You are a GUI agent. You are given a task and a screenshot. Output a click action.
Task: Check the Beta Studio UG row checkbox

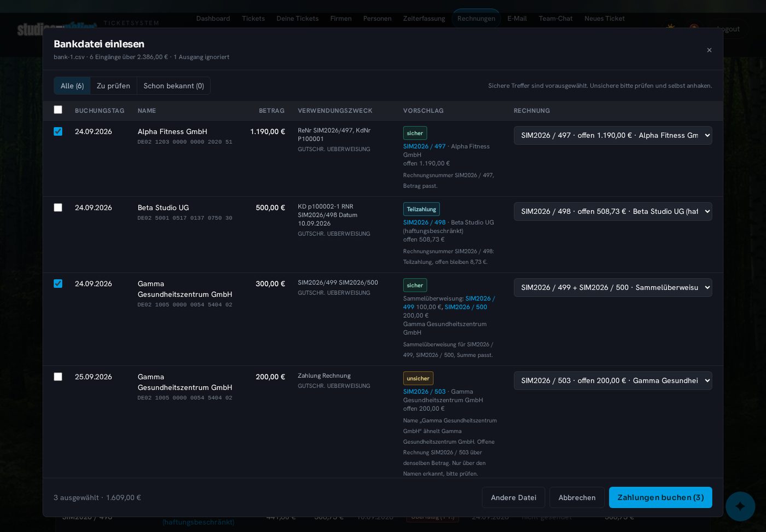(x=58, y=207)
